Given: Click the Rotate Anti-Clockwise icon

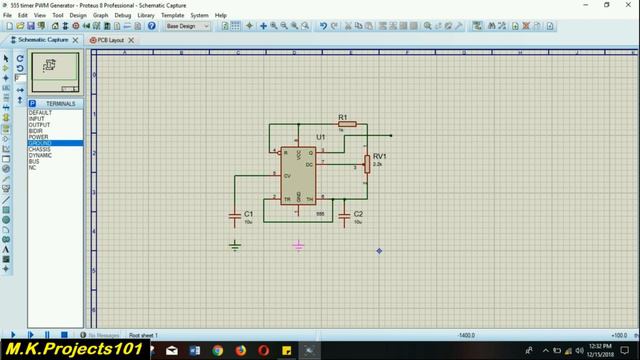Looking at the screenshot, I should tap(20, 68).
